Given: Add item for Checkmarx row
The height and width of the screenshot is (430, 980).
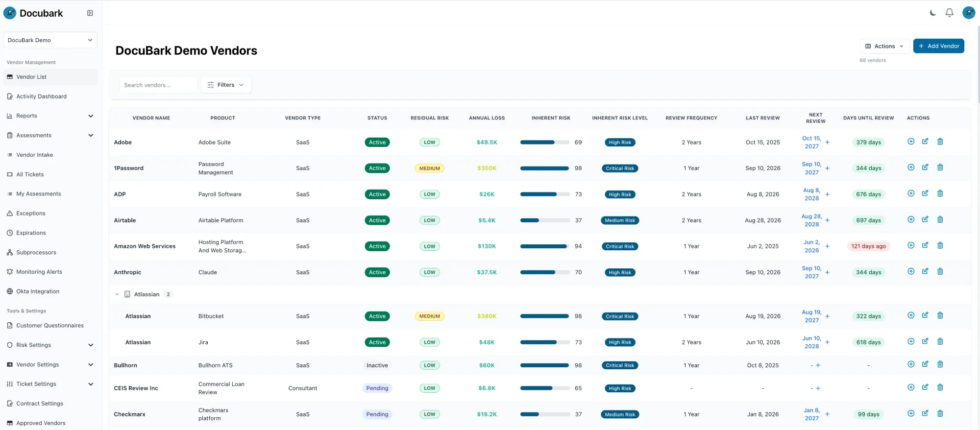Looking at the screenshot, I should (911, 413).
